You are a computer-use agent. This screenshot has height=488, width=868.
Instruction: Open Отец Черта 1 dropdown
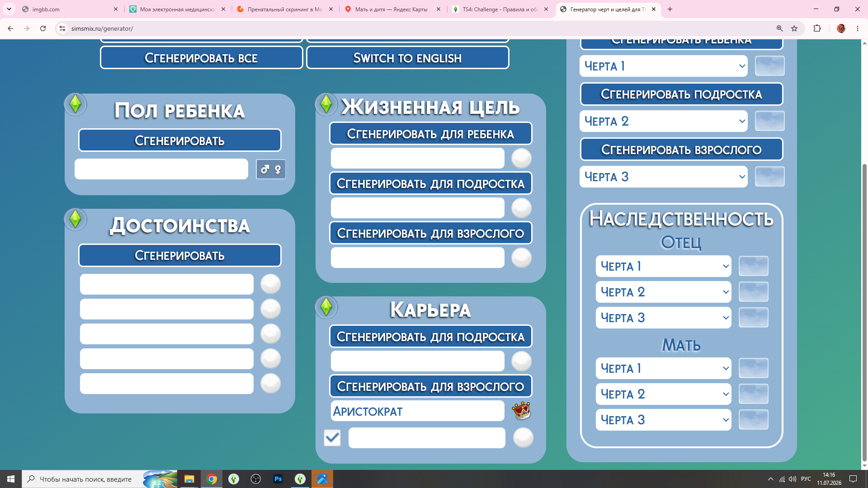tap(664, 266)
